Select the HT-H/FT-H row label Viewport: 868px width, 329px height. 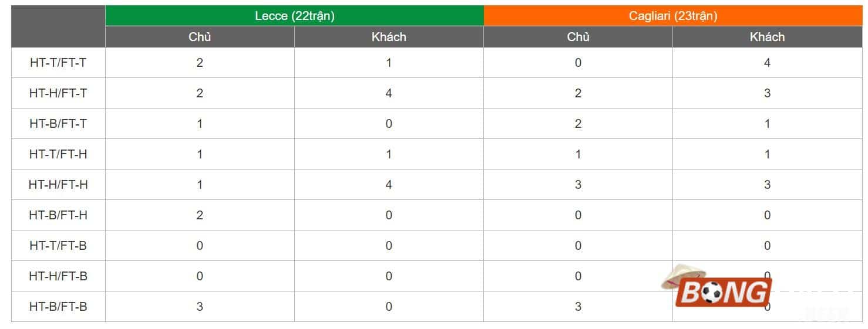58,185
